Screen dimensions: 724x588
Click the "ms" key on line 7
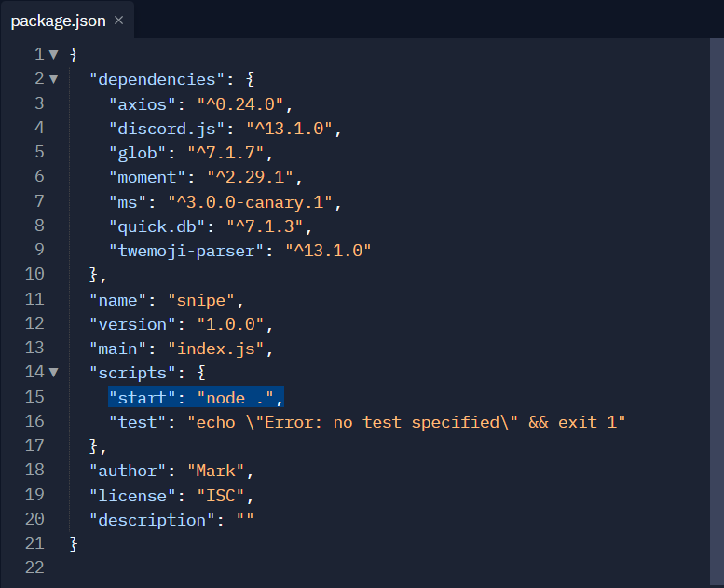coord(128,202)
